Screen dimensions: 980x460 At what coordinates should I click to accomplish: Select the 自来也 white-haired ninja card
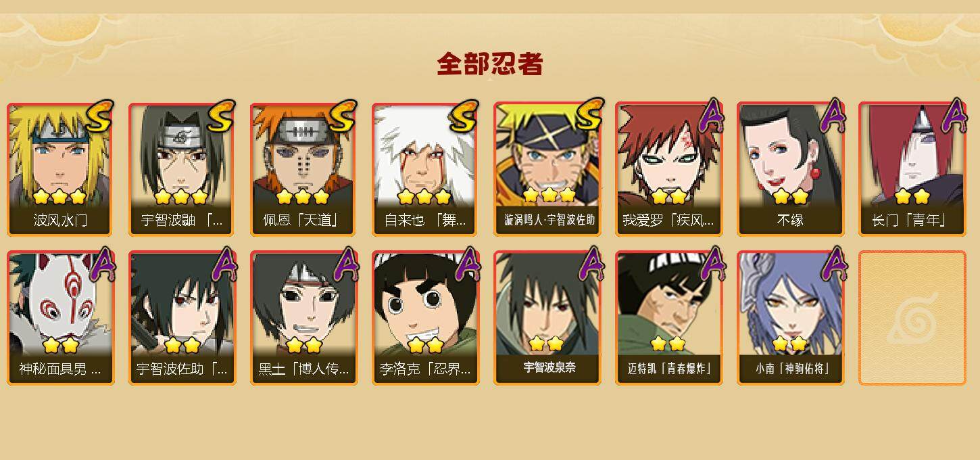tap(425, 169)
